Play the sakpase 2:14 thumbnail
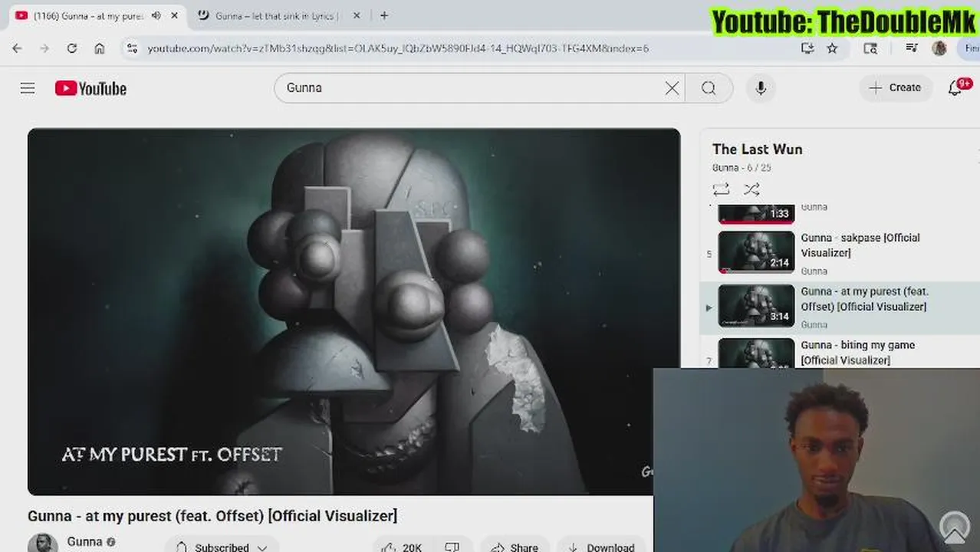Screen dimensions: 980x552 point(756,251)
